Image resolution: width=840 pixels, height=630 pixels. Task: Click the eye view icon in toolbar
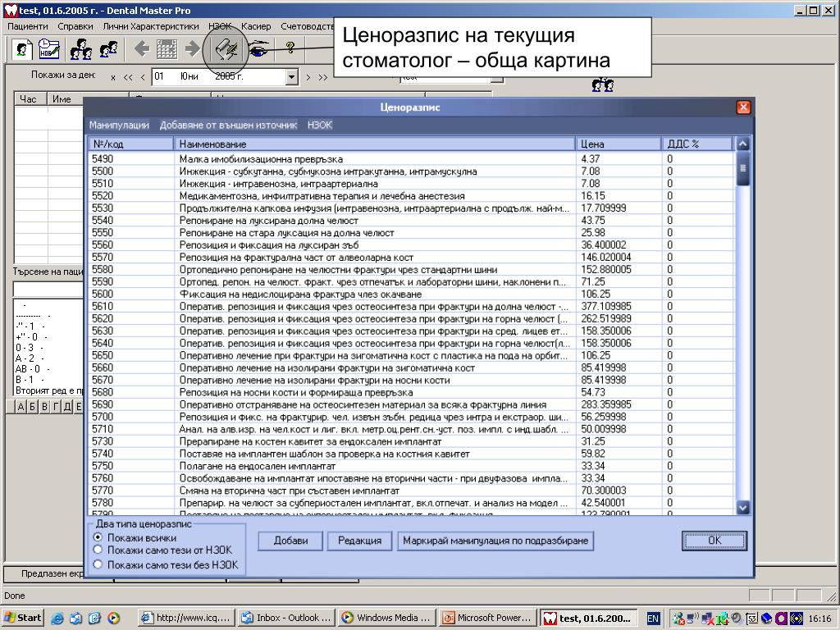coord(258,49)
